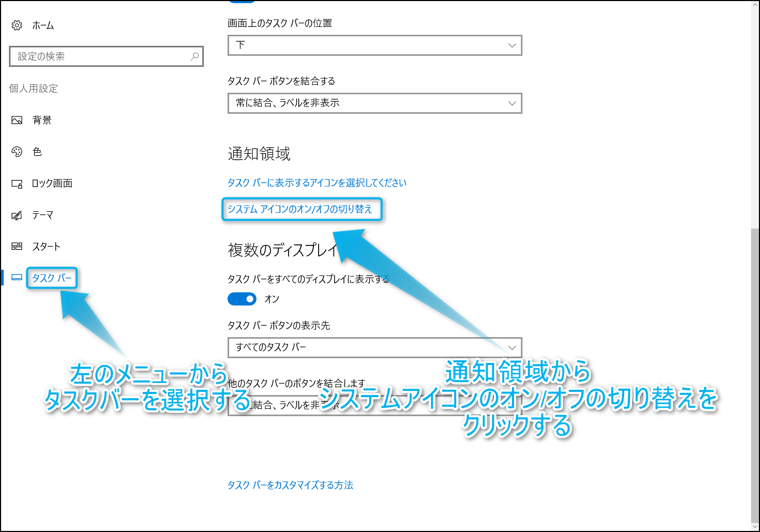Toggle show taskbar on all displays switch
The height and width of the screenshot is (532, 760).
(242, 299)
